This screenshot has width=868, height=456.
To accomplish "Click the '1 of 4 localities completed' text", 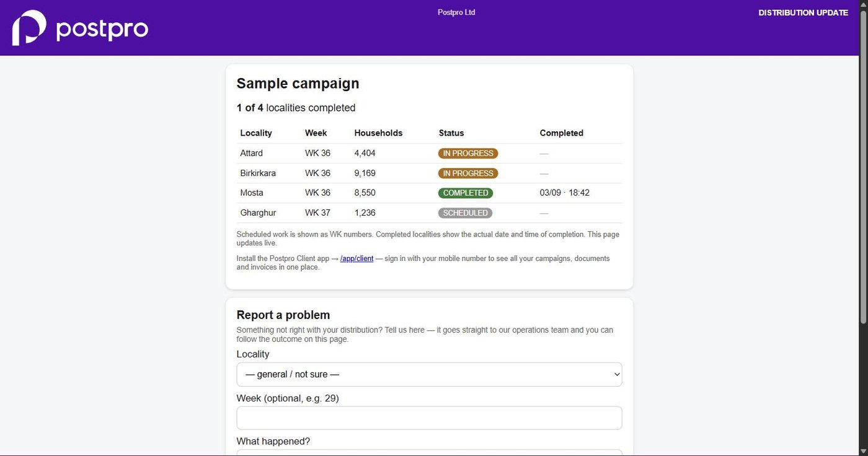I will pyautogui.click(x=296, y=108).
